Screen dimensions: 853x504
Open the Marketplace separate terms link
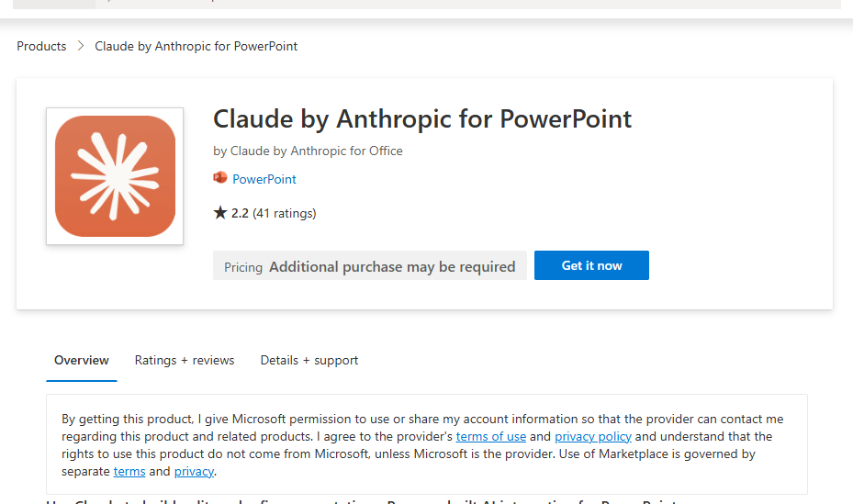pyautogui.click(x=129, y=471)
